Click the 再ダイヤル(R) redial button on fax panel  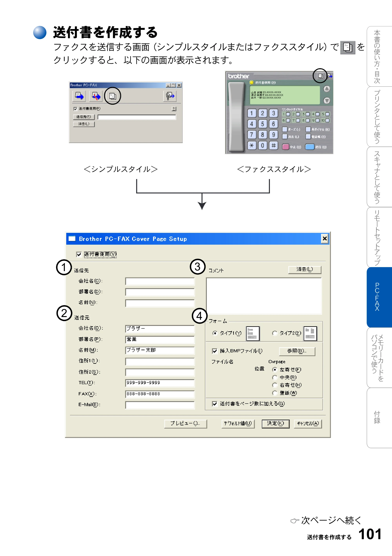point(308,129)
